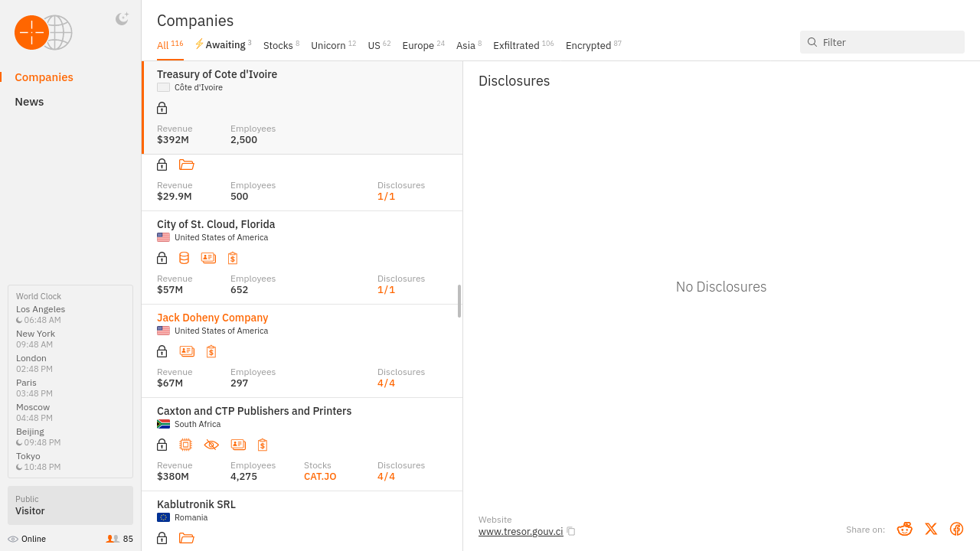The image size is (980, 551).
Task: Open the www.tresor.gouv.ci website link
Action: (521, 532)
